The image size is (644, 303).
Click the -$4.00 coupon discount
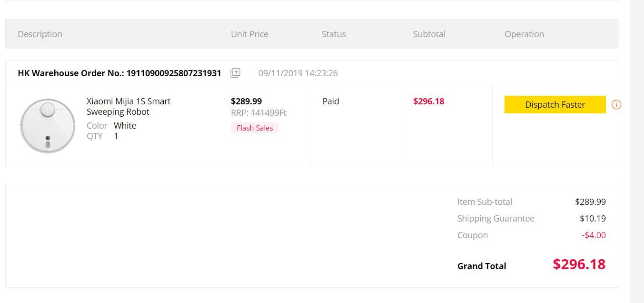pyautogui.click(x=594, y=235)
